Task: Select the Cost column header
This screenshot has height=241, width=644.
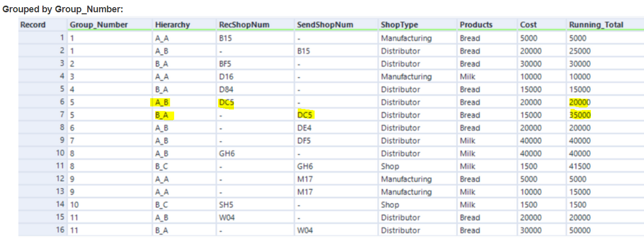Action: tap(529, 25)
